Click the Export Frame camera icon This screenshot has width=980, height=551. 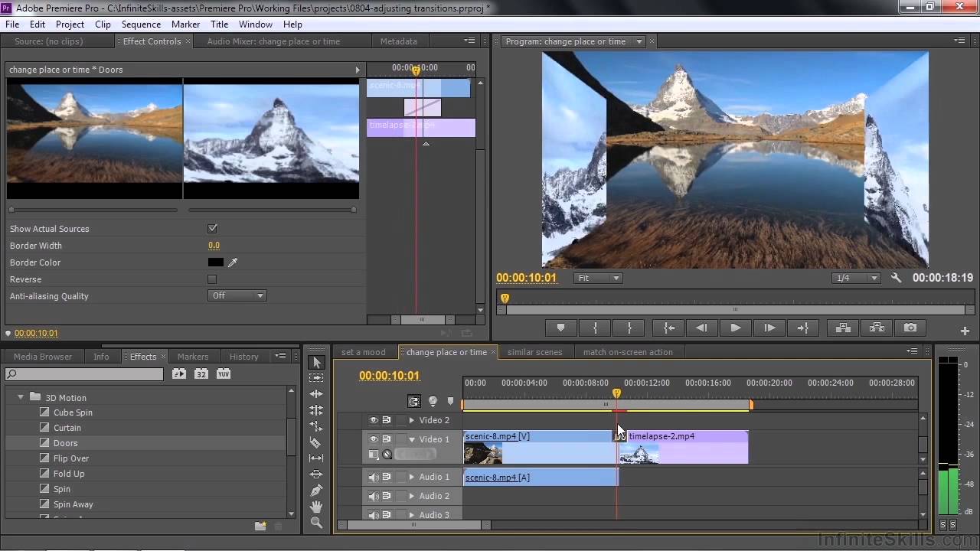click(x=910, y=328)
